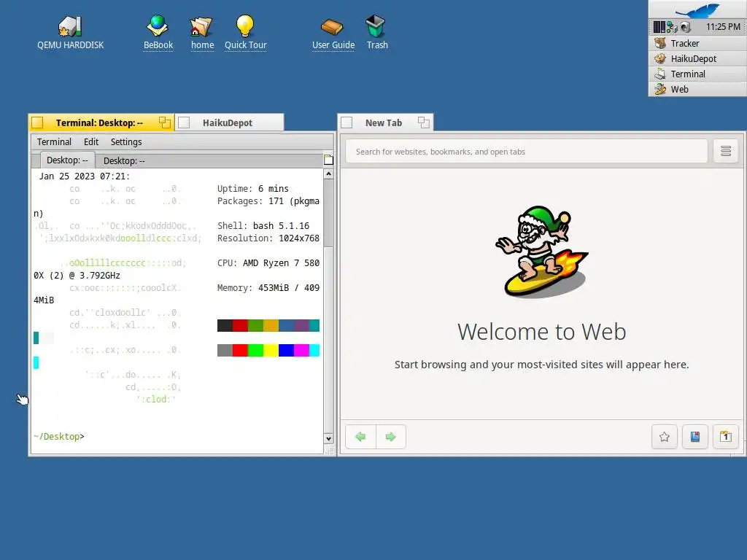Image resolution: width=747 pixels, height=560 pixels.
Task: Select HaikuDepot in the Deskbar
Action: tap(697, 58)
